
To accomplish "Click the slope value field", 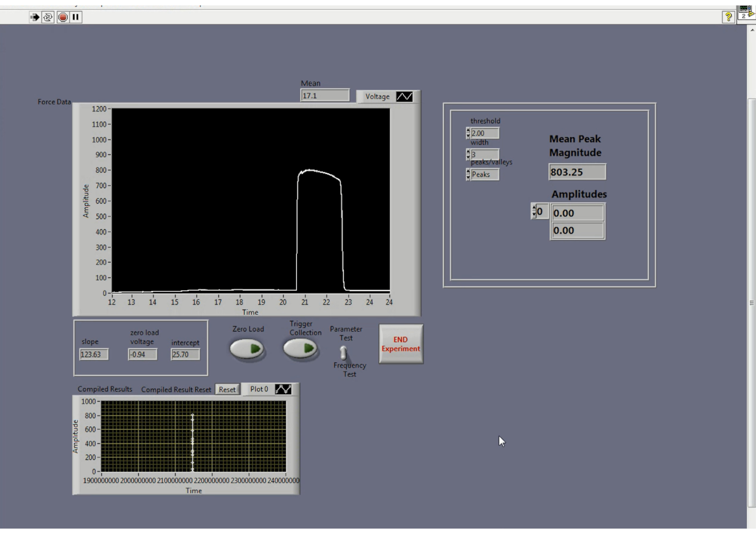I will (94, 354).
